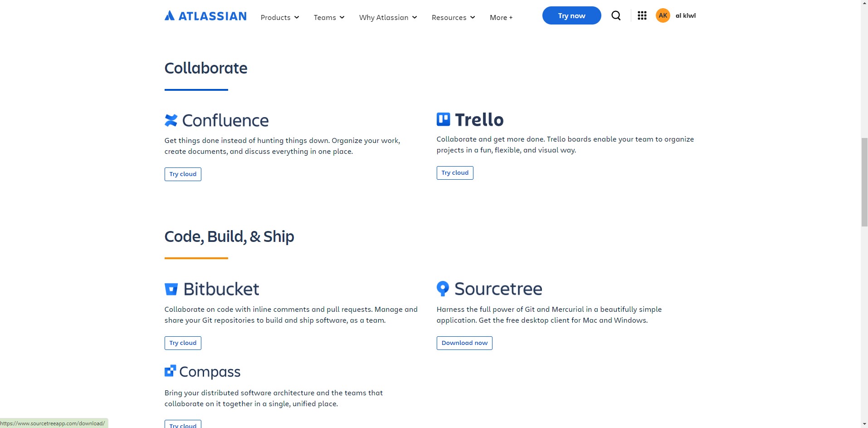Expand the Products dropdown menu
Screen dimensions: 868x428
coord(280,17)
